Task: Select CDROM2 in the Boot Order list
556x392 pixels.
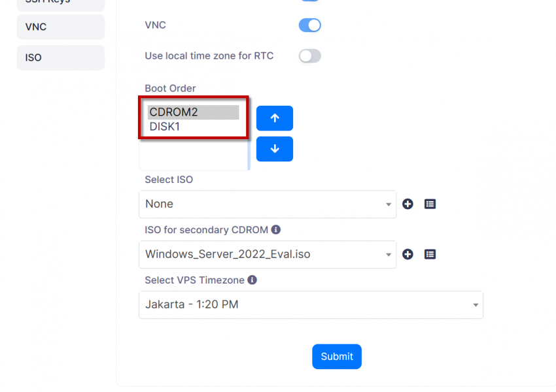Action: pos(192,112)
